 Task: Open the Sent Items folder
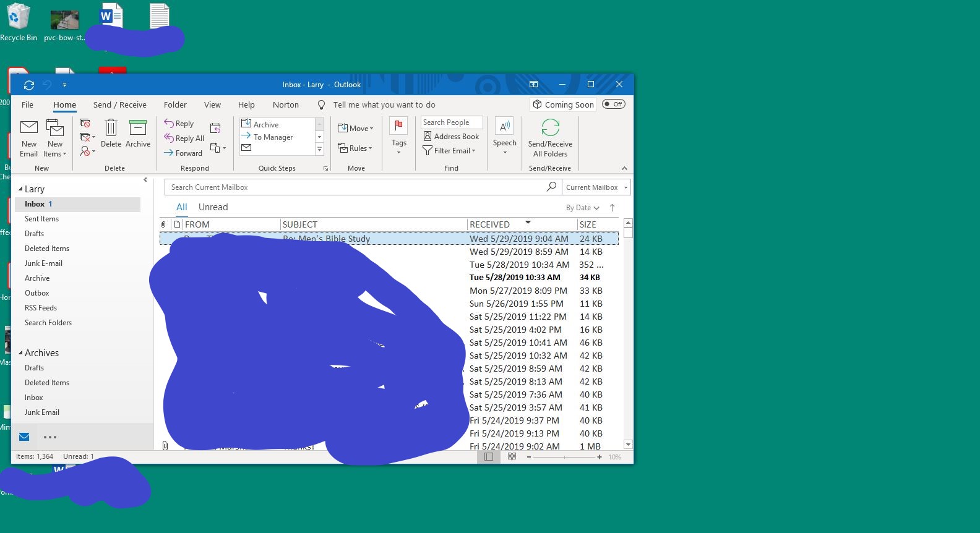click(x=41, y=219)
